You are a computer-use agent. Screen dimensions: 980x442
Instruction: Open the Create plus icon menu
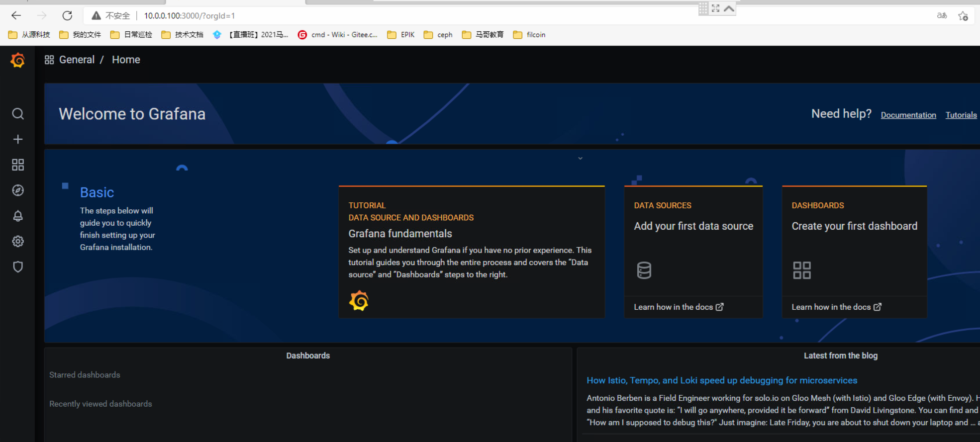tap(18, 139)
